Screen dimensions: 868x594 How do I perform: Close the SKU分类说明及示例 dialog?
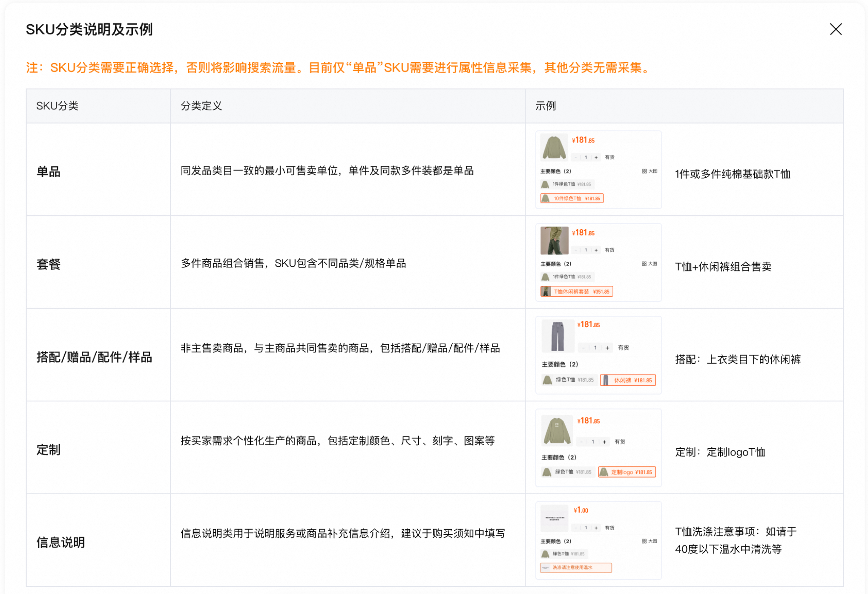tap(836, 29)
